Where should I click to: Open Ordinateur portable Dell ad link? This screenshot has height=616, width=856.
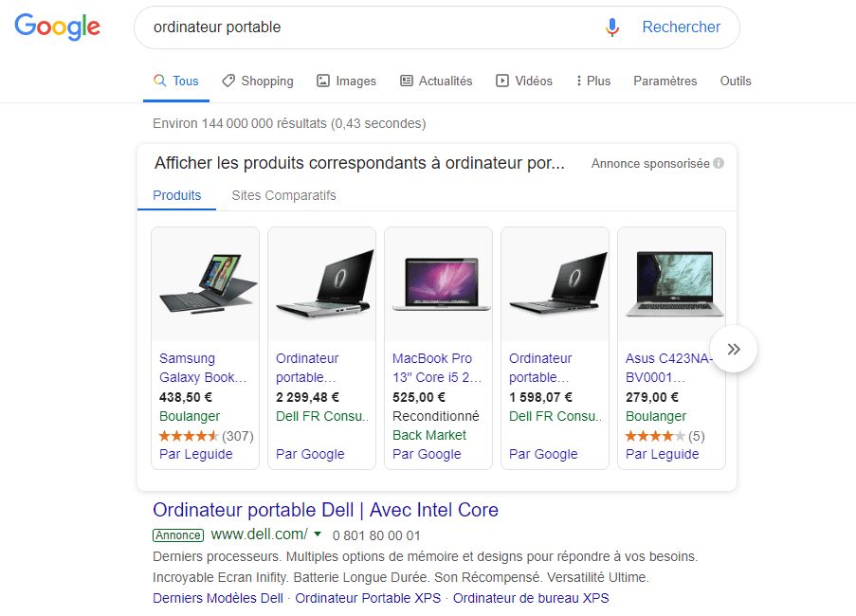pos(325,510)
